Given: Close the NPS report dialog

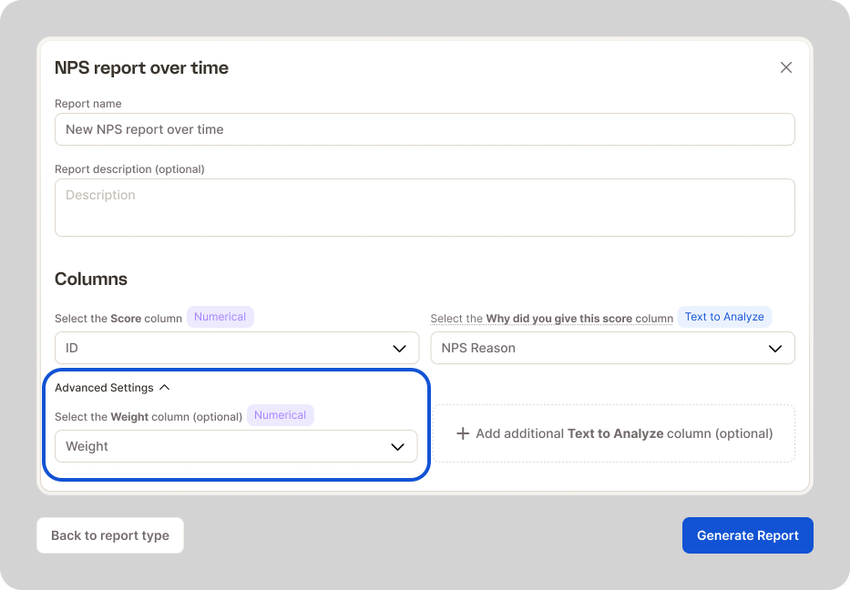Looking at the screenshot, I should coord(786,67).
